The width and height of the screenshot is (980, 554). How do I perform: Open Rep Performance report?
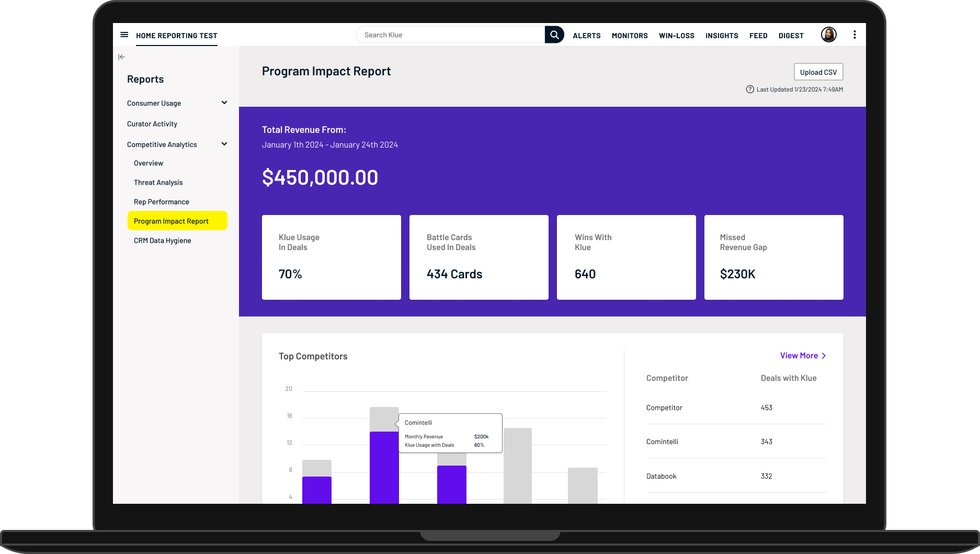tap(162, 202)
